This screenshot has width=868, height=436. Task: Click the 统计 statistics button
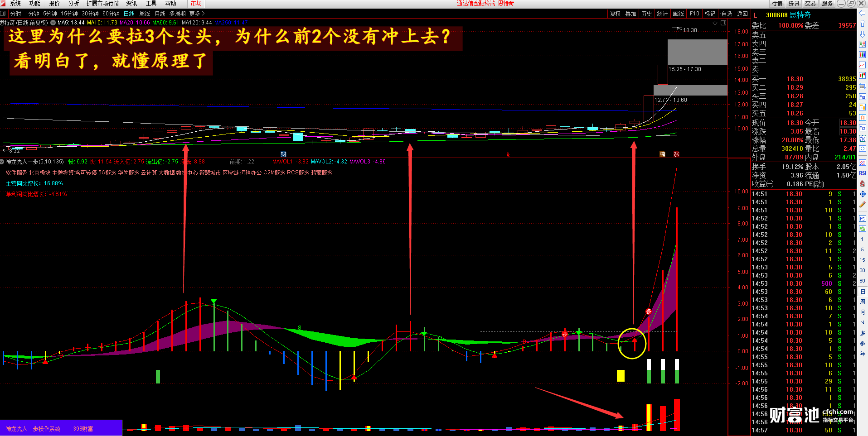pyautogui.click(x=662, y=14)
